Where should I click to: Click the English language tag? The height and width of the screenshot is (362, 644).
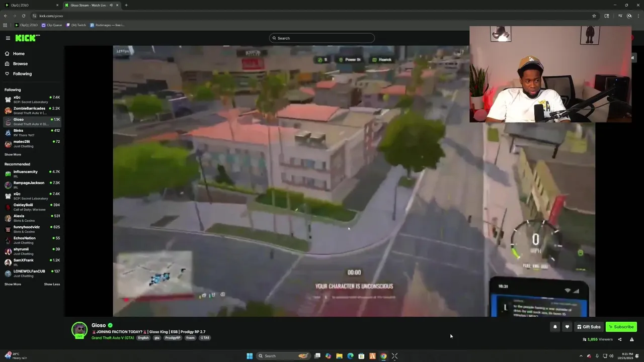pos(143,338)
